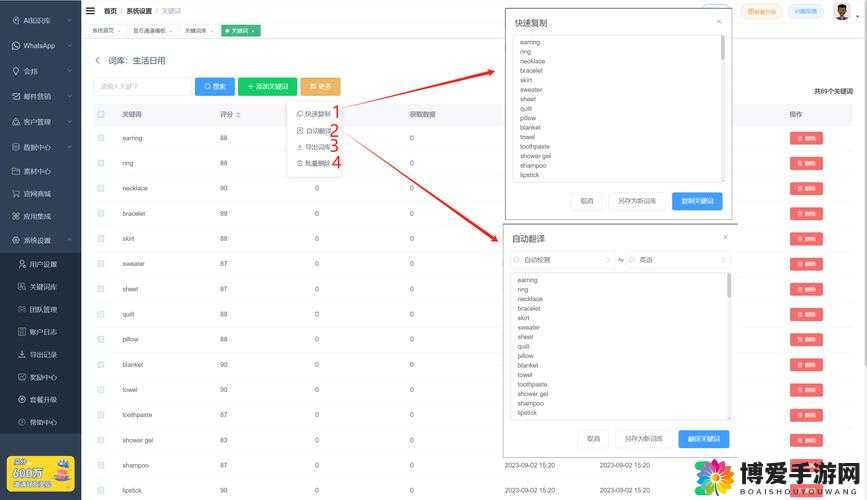Open the reward center submenu item above 套餐升级
867x500 pixels.
[x=40, y=377]
